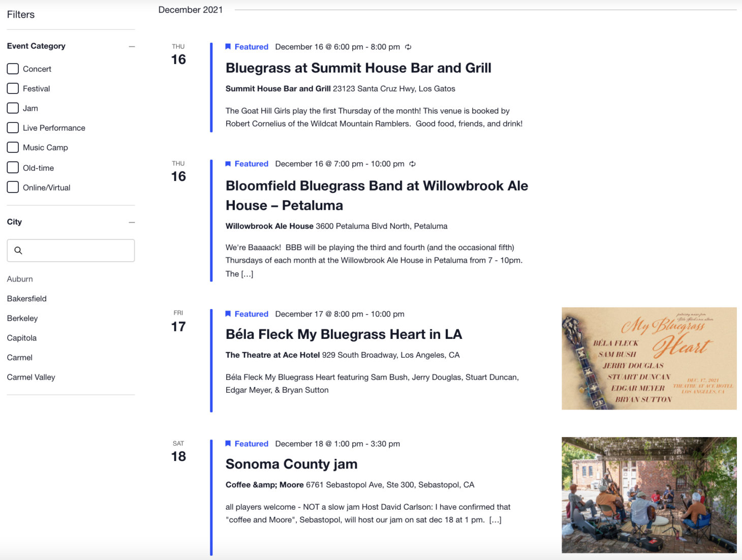This screenshot has width=742, height=560.
Task: Collapse the Event Category filter section
Action: [132, 46]
